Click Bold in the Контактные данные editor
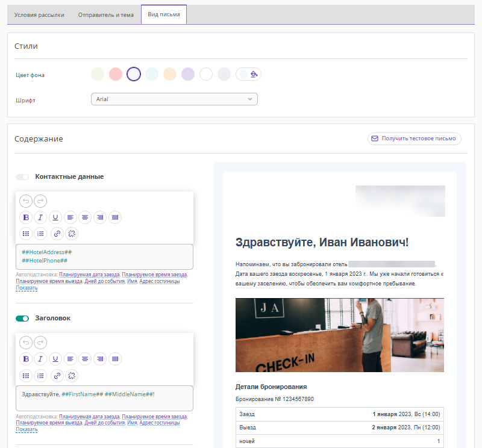The width and height of the screenshot is (482, 448). (x=26, y=217)
